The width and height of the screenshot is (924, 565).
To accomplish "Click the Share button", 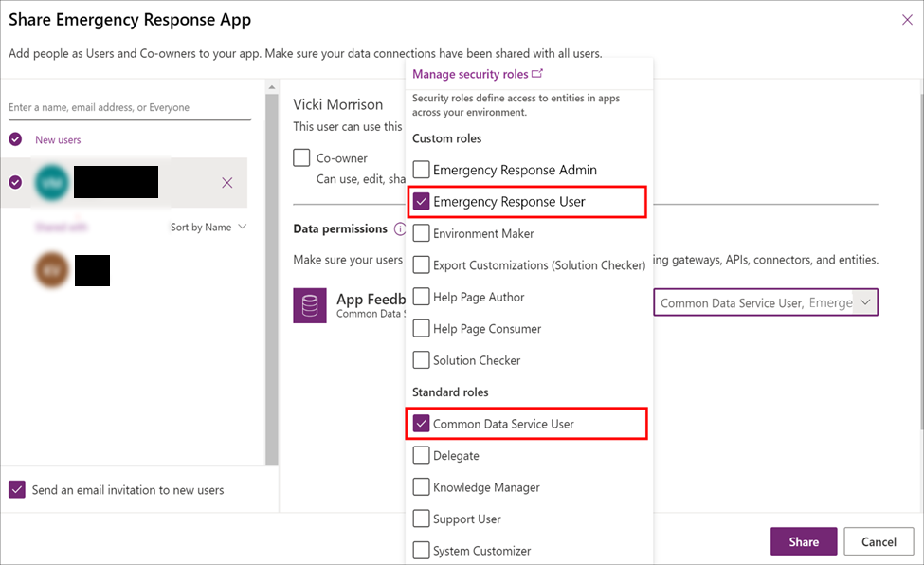I will pyautogui.click(x=803, y=541).
